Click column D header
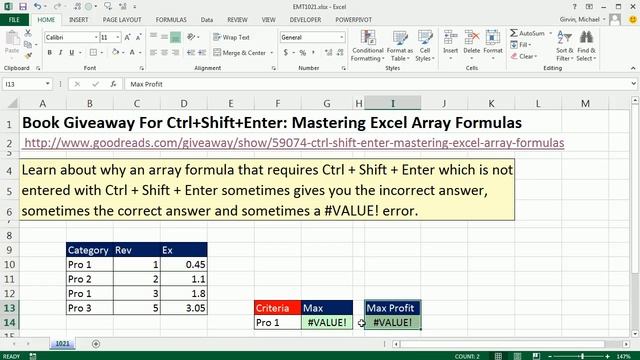This screenshot has width=640, height=360. click(184, 104)
